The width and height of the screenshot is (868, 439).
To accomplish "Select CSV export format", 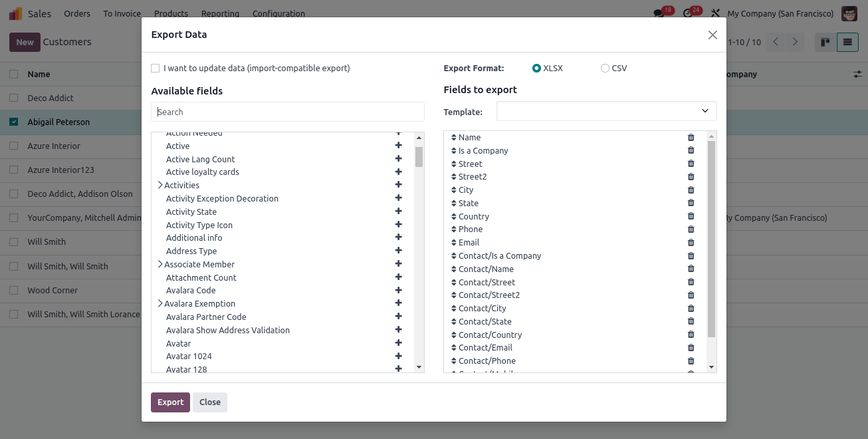I will coord(605,68).
